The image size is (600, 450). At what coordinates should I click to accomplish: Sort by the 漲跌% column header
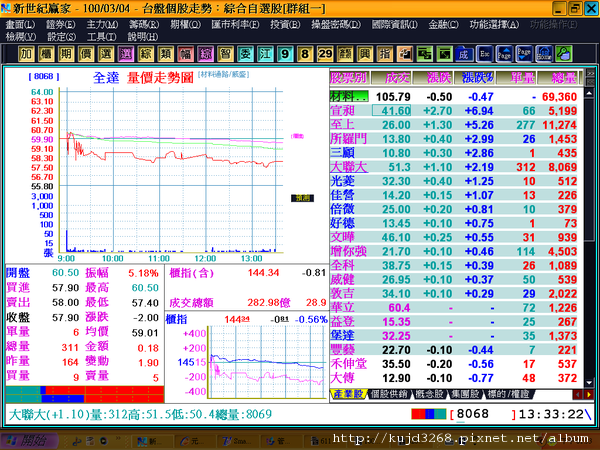tap(474, 78)
